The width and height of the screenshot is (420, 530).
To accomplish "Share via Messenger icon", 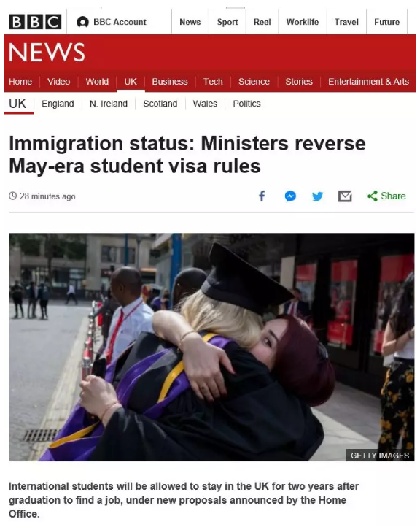I will point(290,196).
